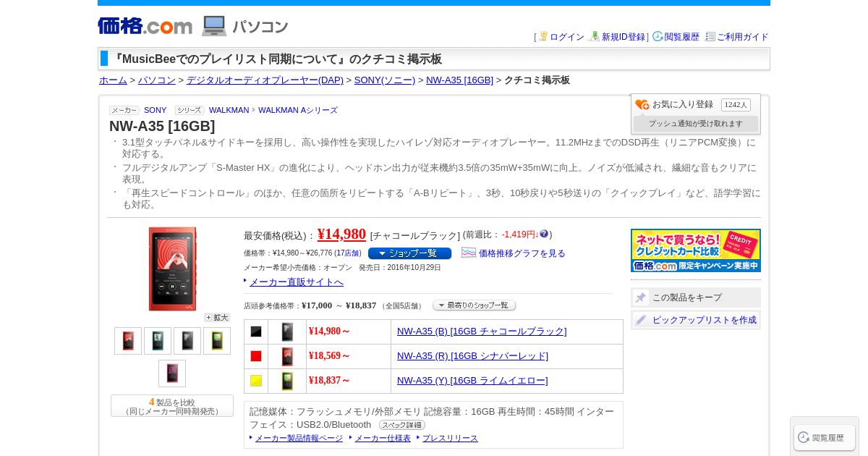This screenshot has height=456, width=868.
Task: Select the pink Walkman thumbnail
Action: click(172, 373)
